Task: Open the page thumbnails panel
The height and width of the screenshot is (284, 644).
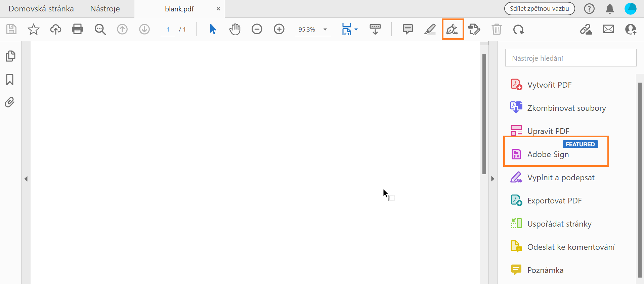Action: coord(10,56)
